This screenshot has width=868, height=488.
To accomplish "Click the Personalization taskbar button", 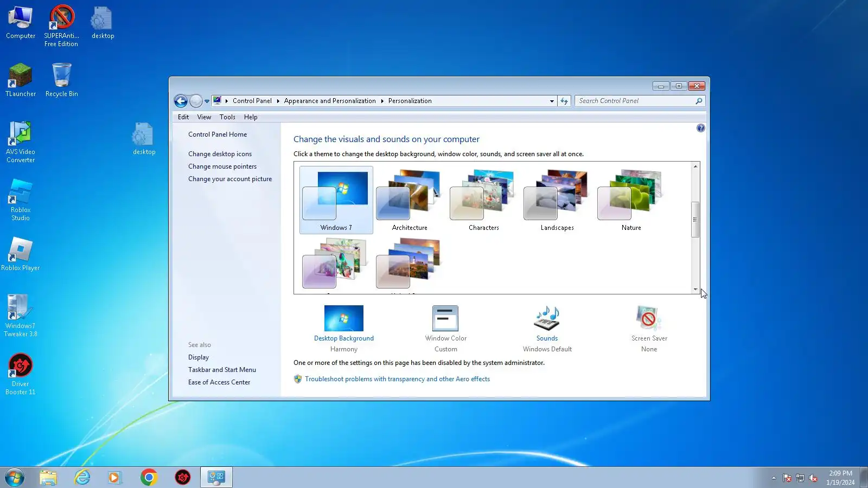I will pos(216,477).
